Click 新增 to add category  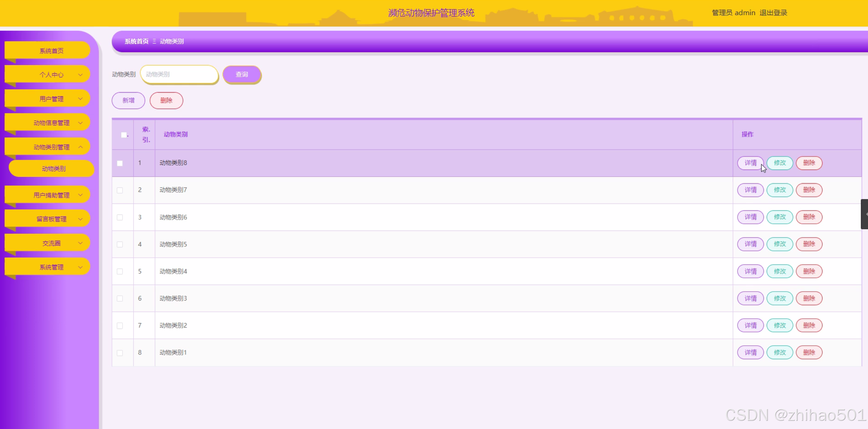128,100
